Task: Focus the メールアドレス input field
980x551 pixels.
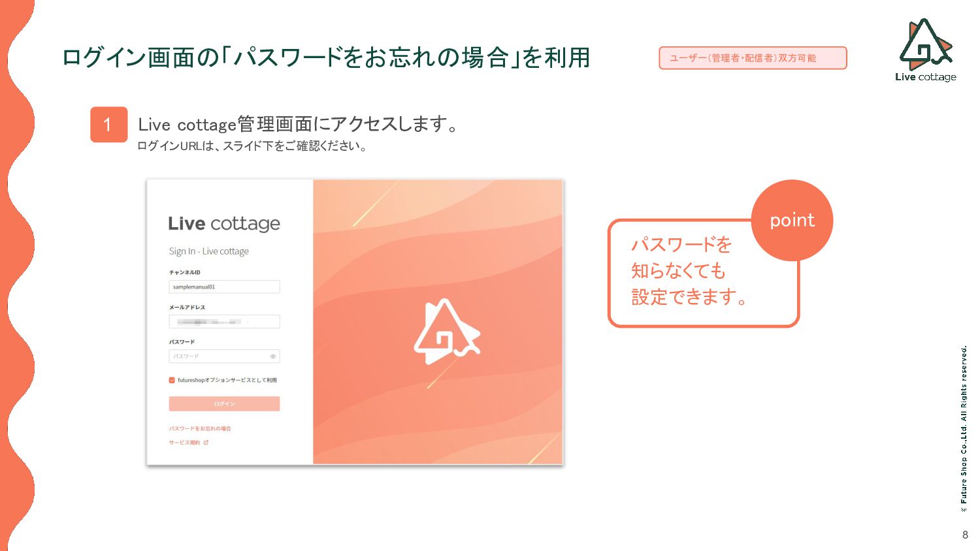Action: click(224, 321)
